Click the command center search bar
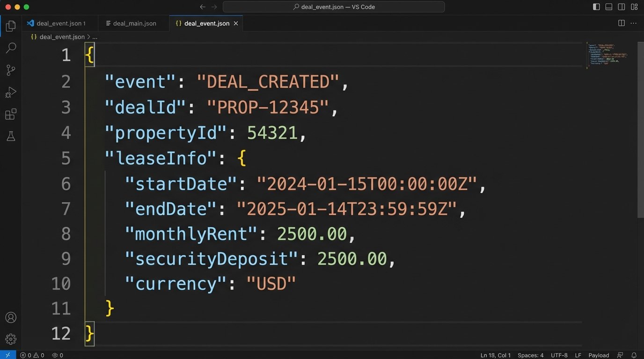Viewport: 644px width, 359px height. point(333,7)
